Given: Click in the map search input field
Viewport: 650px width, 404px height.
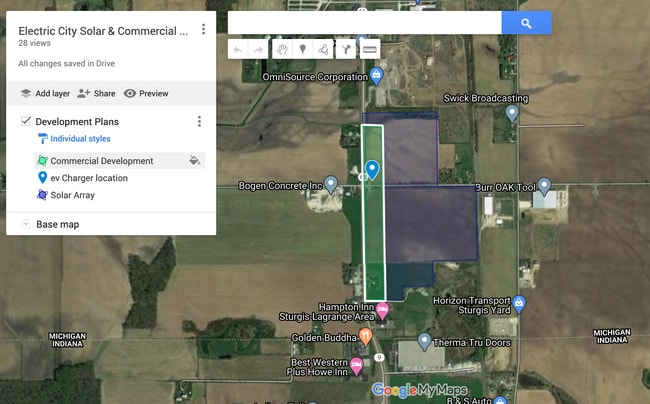Looking at the screenshot, I should (364, 23).
